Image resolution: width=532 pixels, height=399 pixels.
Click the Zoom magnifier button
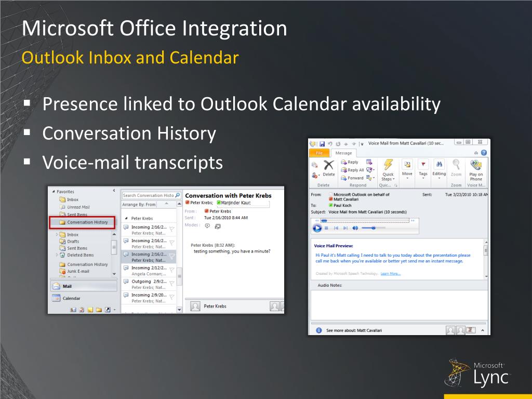456,168
